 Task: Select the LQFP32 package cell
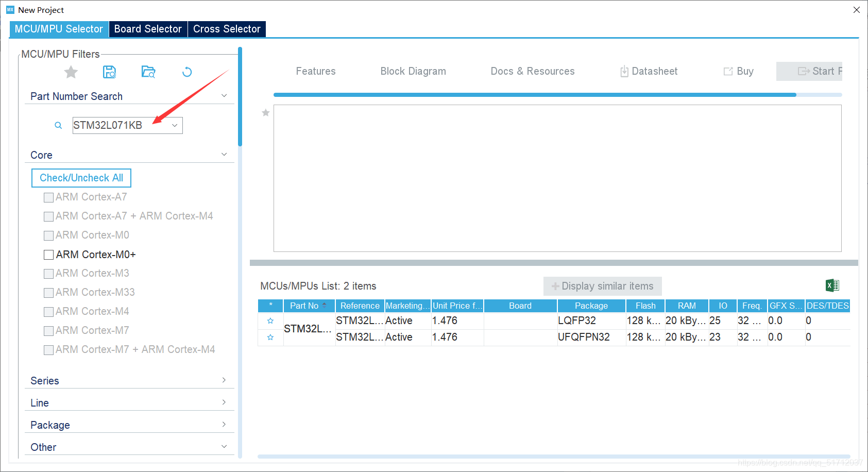[591, 321]
